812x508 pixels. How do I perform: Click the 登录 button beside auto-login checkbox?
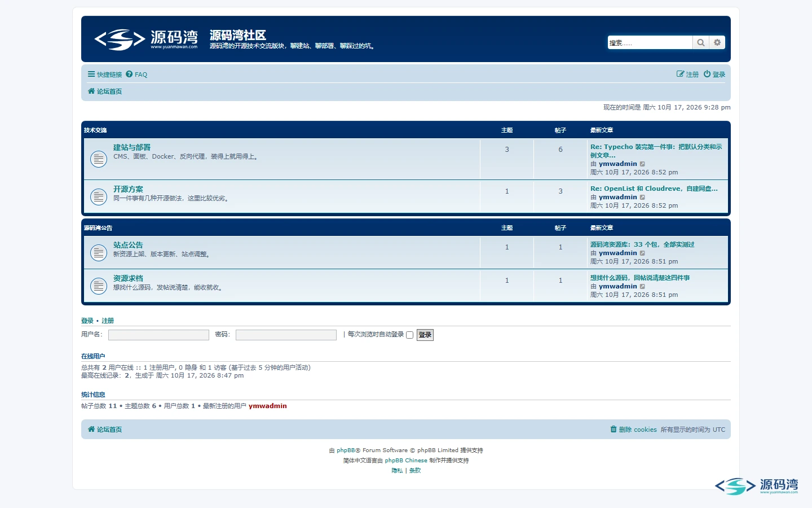tap(425, 335)
